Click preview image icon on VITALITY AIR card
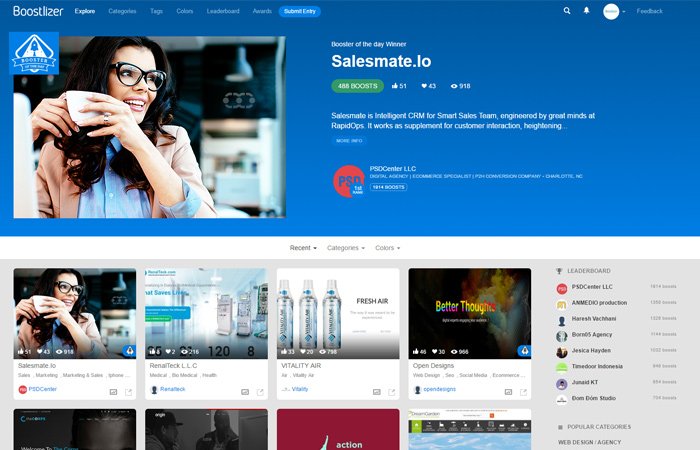This screenshot has width=700, height=450. (377, 392)
